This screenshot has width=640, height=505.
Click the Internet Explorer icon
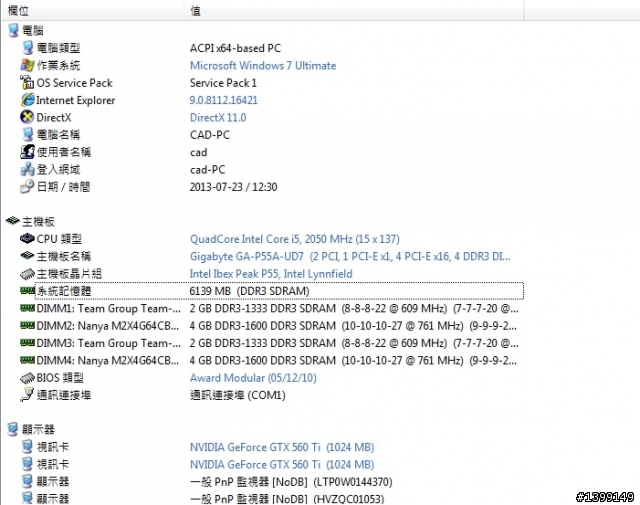tap(27, 100)
